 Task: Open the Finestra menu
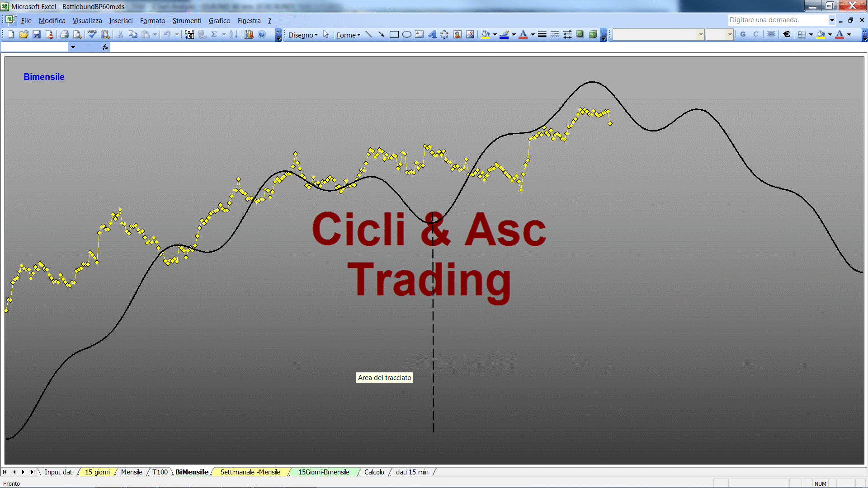tap(249, 21)
